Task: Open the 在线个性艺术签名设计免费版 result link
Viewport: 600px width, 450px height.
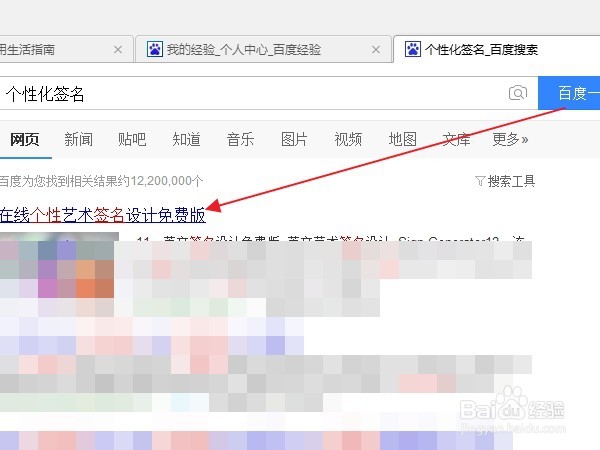Action: click(x=103, y=215)
